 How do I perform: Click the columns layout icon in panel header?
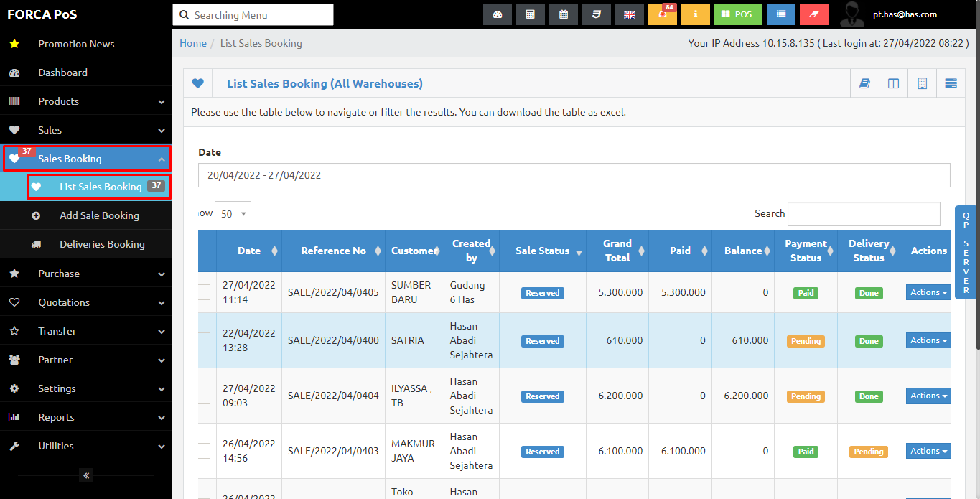point(893,83)
